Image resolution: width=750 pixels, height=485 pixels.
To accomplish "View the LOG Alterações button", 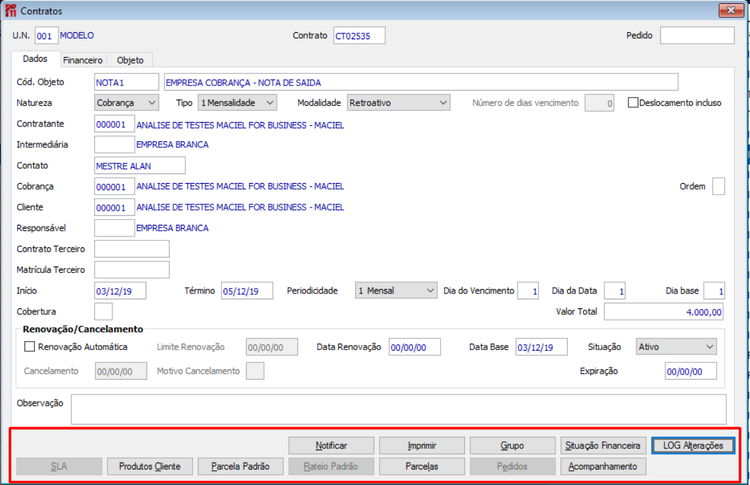I will tap(693, 445).
